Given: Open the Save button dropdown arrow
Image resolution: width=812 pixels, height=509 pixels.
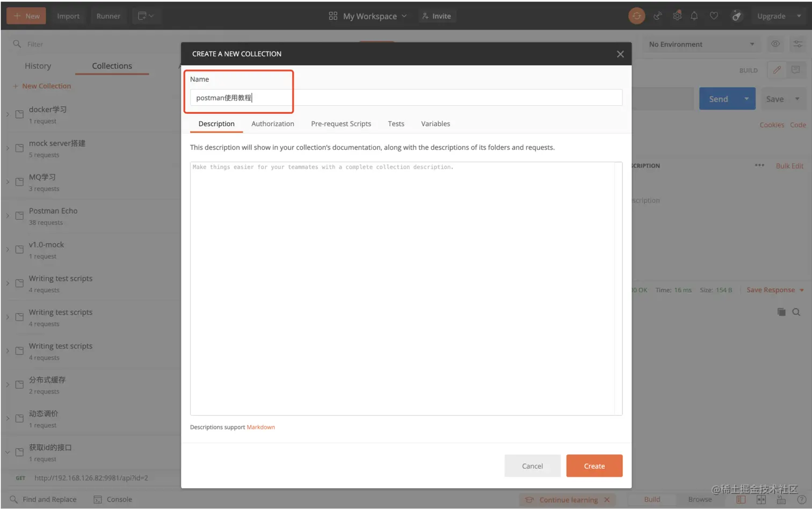Looking at the screenshot, I should point(798,99).
